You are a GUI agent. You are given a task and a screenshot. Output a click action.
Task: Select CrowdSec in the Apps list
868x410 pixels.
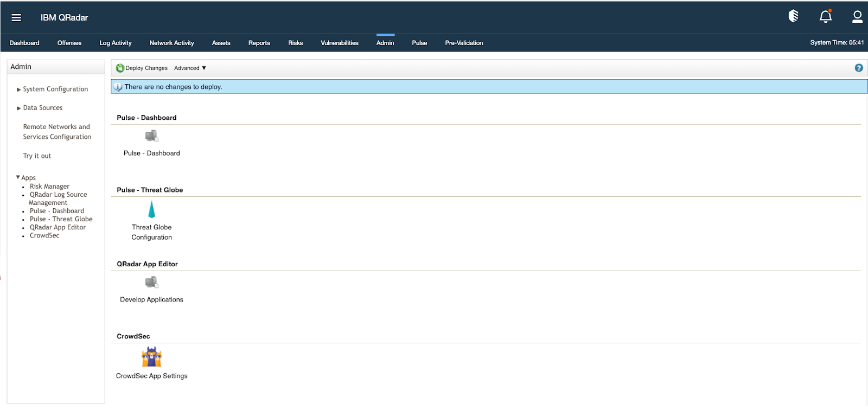[x=44, y=235]
